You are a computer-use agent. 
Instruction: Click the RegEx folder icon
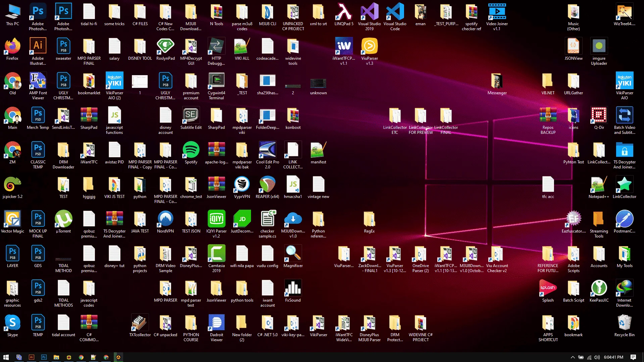pyautogui.click(x=369, y=222)
